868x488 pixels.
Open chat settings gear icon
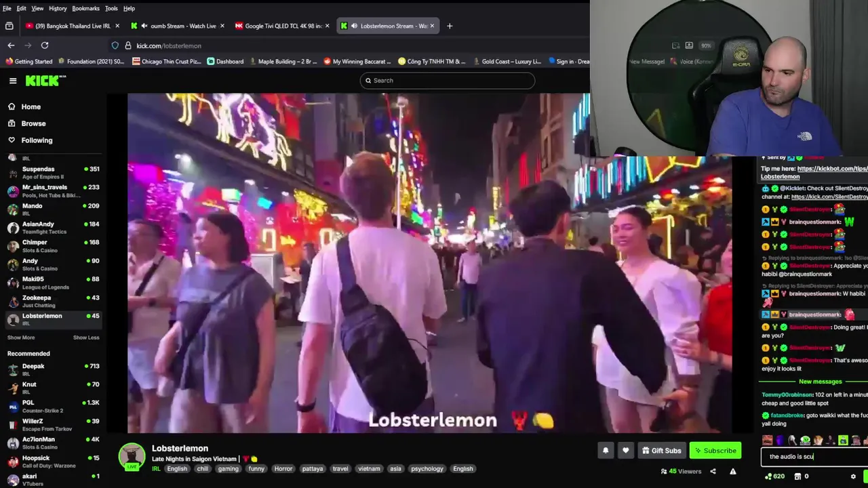click(x=853, y=476)
